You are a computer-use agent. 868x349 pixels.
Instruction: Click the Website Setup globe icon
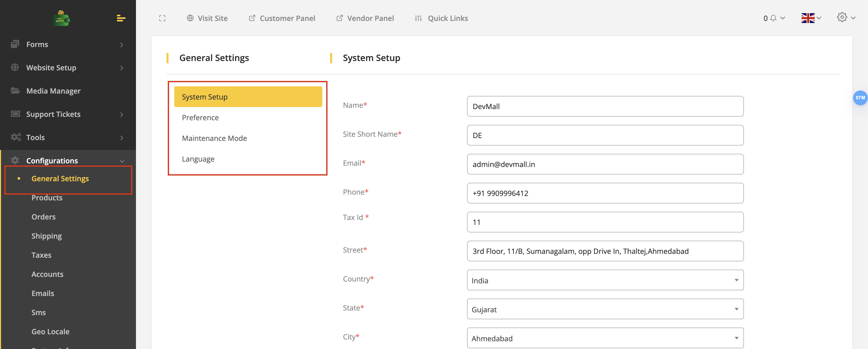tap(15, 67)
